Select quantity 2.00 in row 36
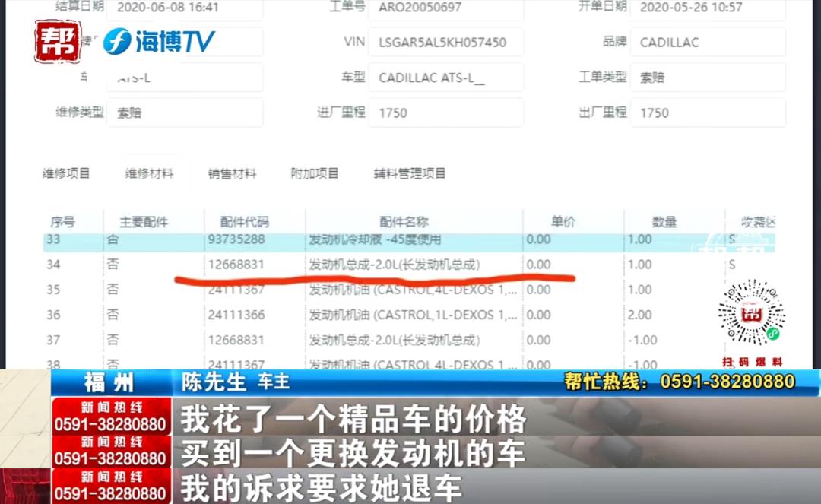This screenshot has width=821, height=504. pyautogui.click(x=640, y=315)
